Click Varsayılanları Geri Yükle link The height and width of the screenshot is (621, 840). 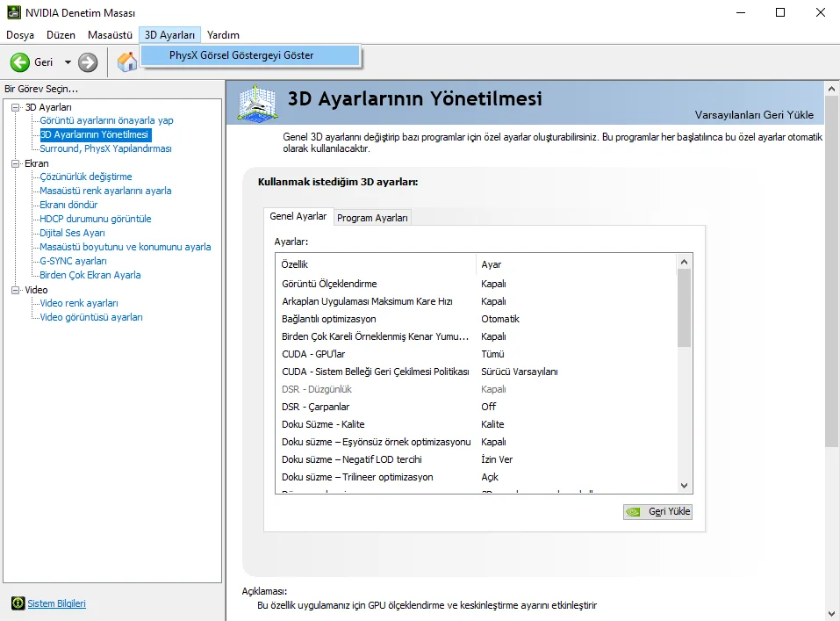[x=754, y=115]
